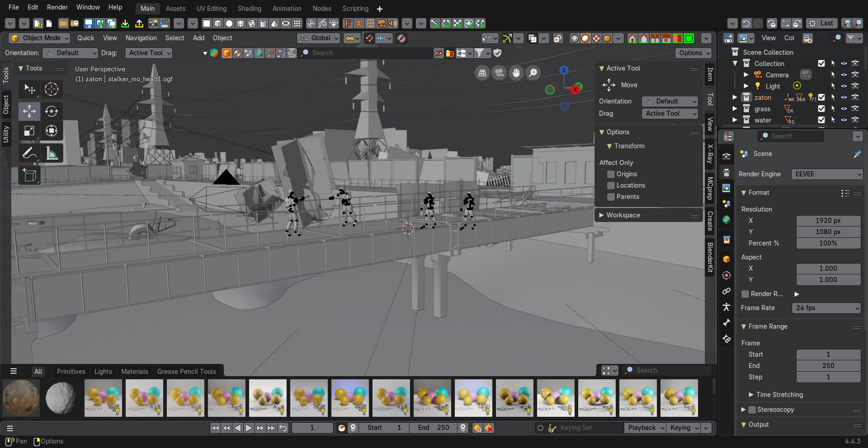
Task: Select the Measure tool
Action: (52, 153)
